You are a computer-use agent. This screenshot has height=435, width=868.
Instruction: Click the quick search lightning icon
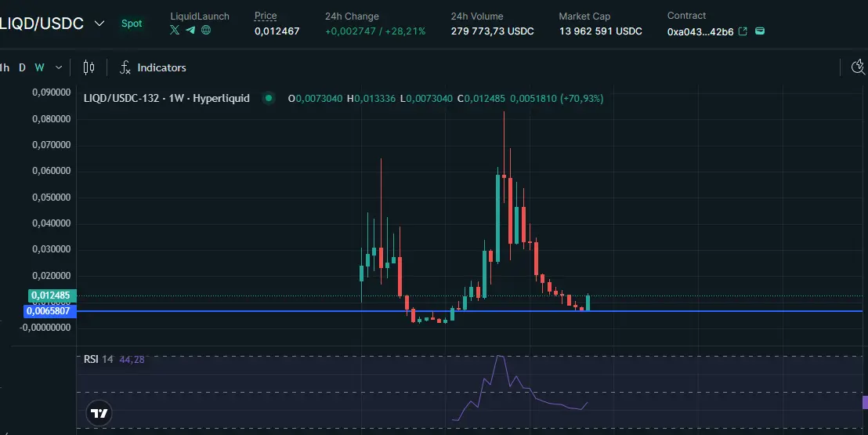pos(859,67)
